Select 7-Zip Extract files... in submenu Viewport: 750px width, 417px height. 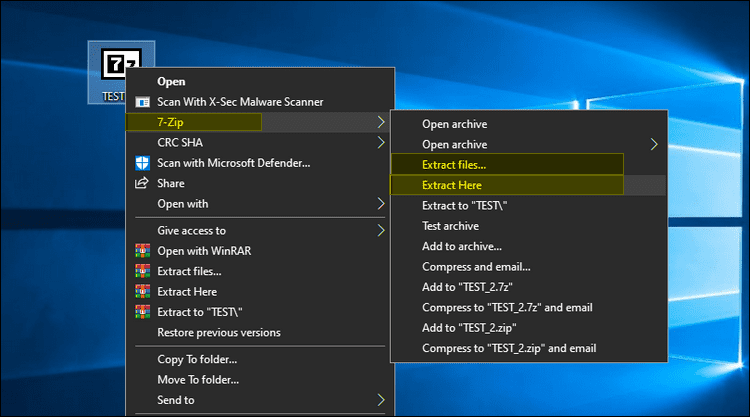point(529,165)
